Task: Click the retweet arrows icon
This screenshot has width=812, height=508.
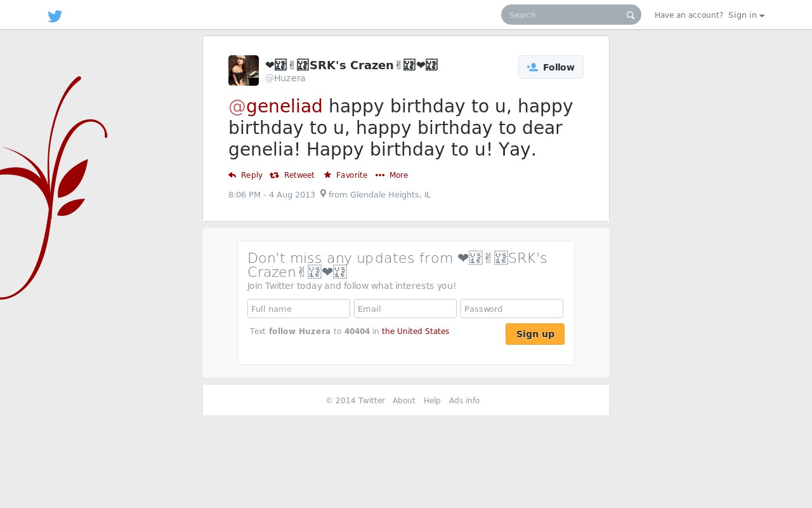Action: pyautogui.click(x=274, y=175)
